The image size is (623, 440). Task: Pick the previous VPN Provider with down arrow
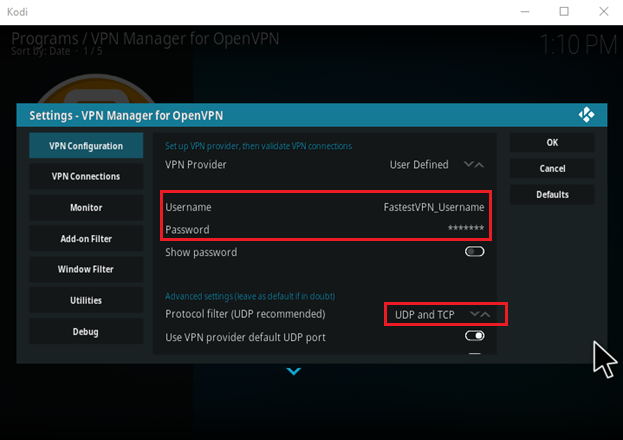point(468,164)
